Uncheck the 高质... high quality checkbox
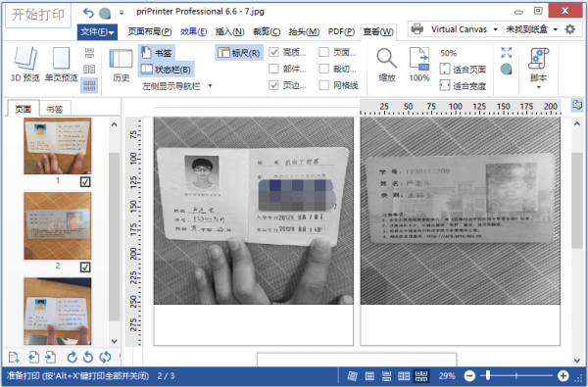The height and width of the screenshot is (387, 588). 273,52
